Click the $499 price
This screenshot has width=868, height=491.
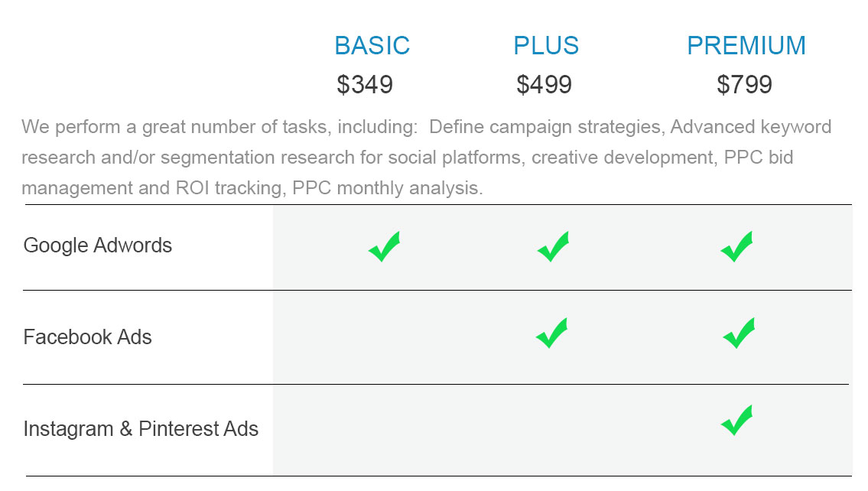pyautogui.click(x=545, y=84)
